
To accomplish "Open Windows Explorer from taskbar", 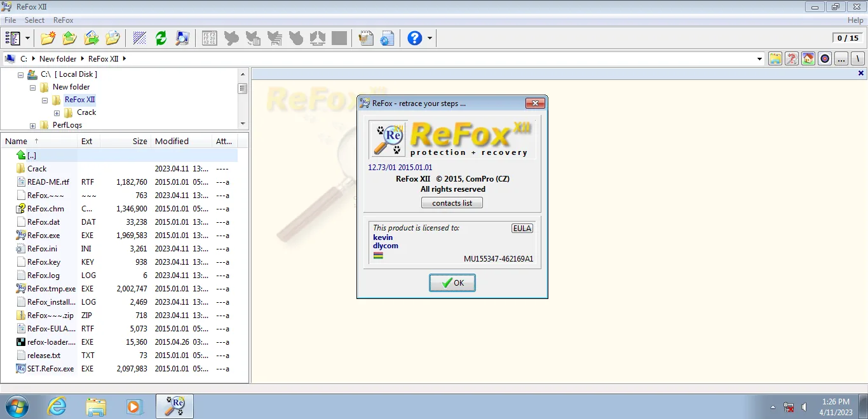I will tap(96, 406).
